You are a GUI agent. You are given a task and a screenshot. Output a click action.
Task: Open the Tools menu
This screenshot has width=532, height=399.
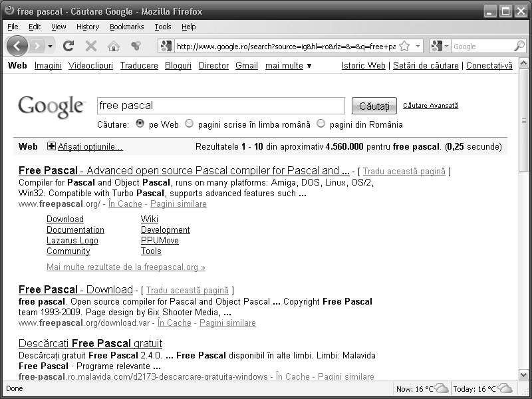pos(163,27)
